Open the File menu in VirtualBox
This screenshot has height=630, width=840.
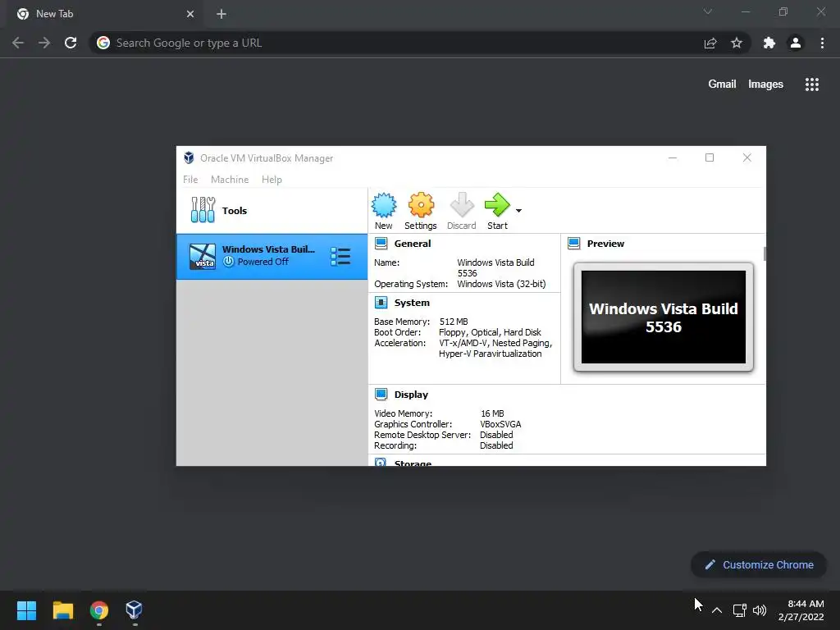[x=190, y=180]
